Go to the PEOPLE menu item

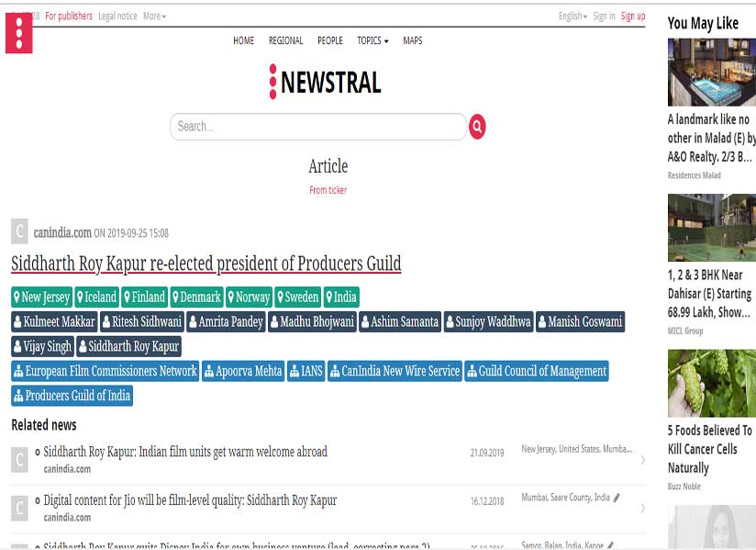click(x=329, y=40)
